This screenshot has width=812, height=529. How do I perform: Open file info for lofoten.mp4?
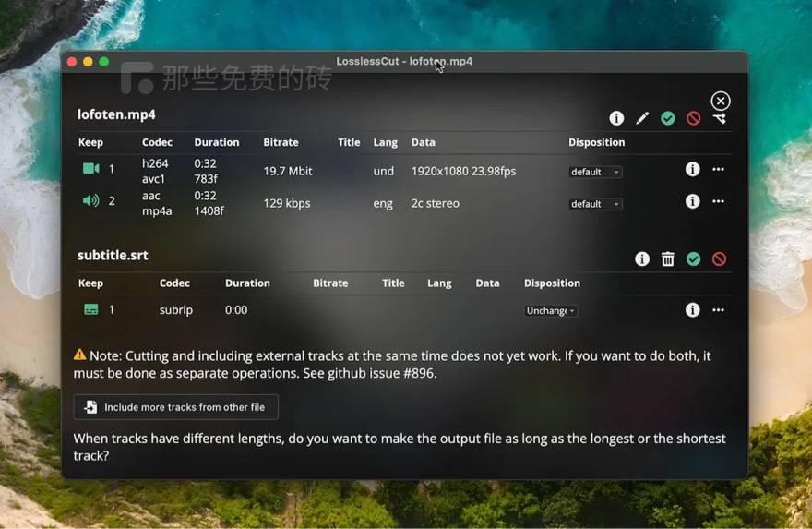[616, 118]
